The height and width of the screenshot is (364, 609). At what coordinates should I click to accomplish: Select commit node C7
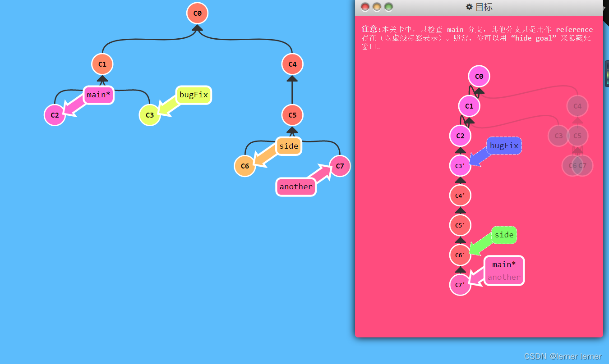340,166
